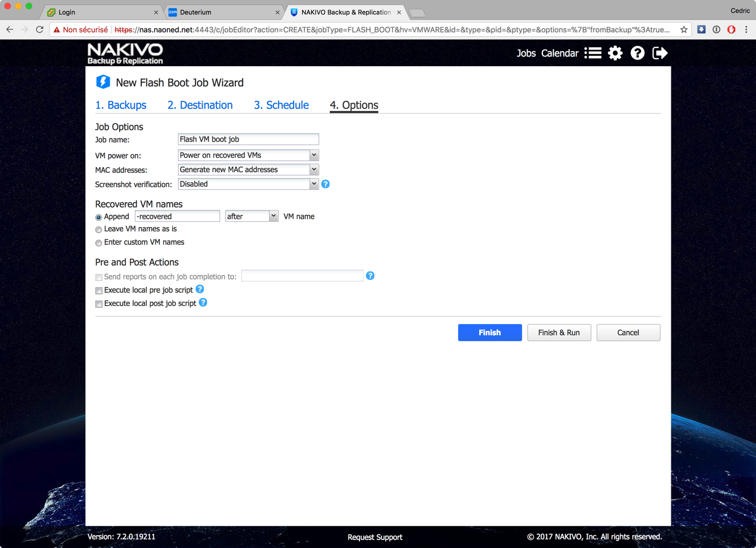Screen dimensions: 756x548
Task: Click the red Opera-style extension icon
Action: coord(731,30)
